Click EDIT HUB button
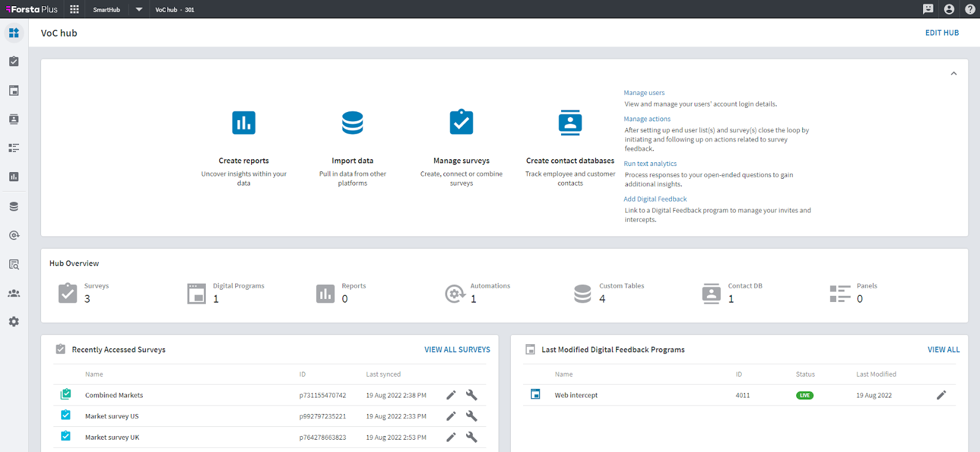 942,32
